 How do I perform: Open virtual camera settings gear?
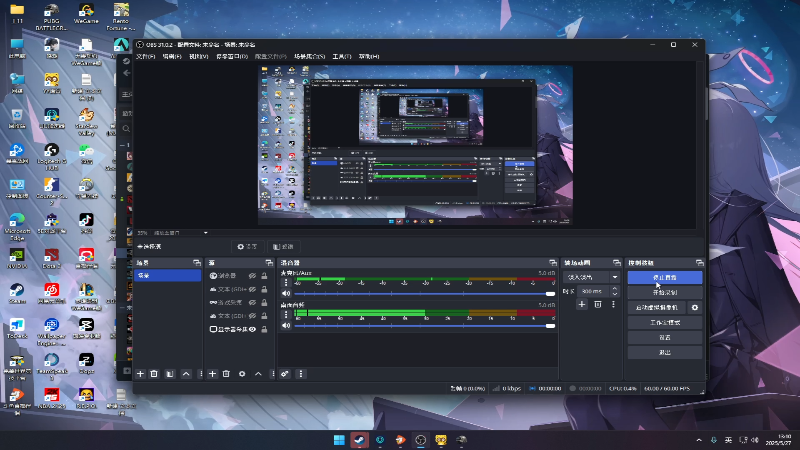(694, 308)
